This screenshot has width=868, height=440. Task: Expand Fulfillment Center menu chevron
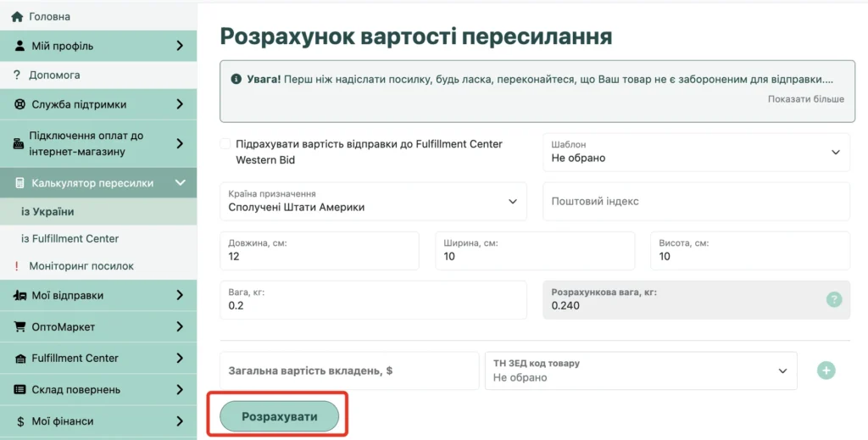click(x=180, y=359)
